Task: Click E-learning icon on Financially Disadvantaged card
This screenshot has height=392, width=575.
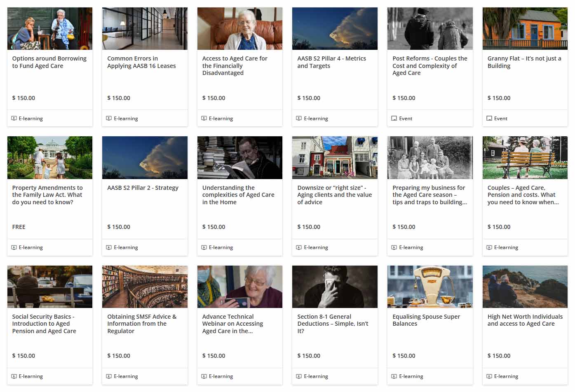Action: point(204,119)
